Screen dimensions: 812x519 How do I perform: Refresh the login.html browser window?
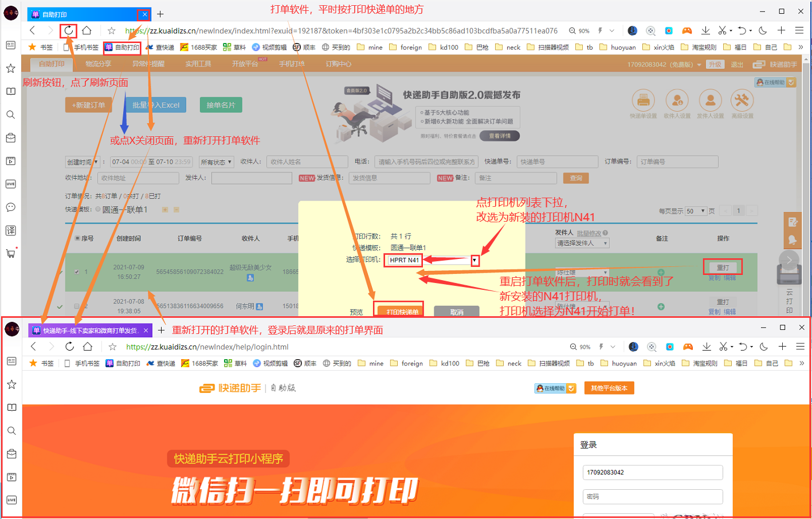(69, 347)
